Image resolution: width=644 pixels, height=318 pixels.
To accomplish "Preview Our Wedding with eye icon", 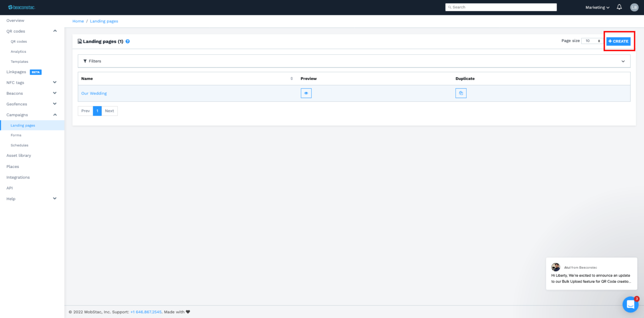I will pos(306,93).
